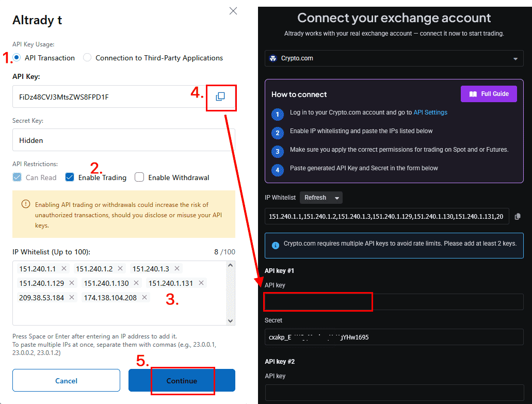The image size is (532, 404).
Task: Toggle the Can Read checkbox
Action: pyautogui.click(x=17, y=177)
